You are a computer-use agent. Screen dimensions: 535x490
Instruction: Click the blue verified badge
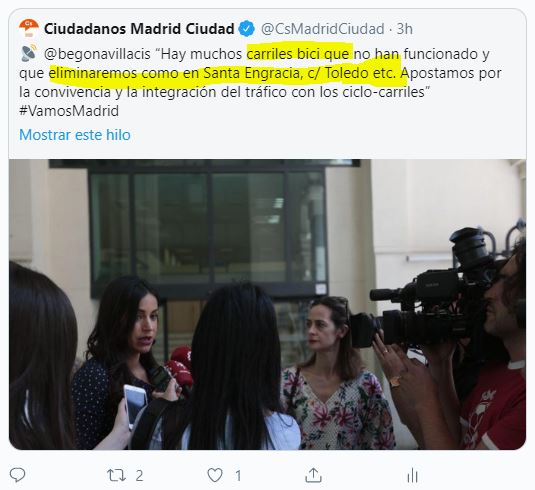click(x=246, y=29)
